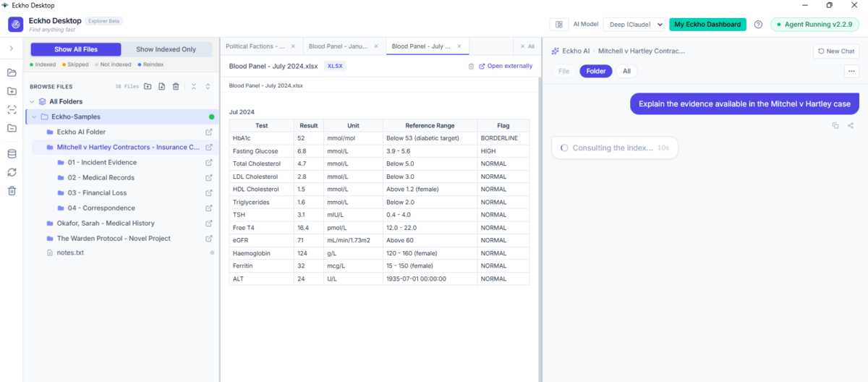Click Open externally link
Screen dimensions: 868x382
[x=506, y=66]
